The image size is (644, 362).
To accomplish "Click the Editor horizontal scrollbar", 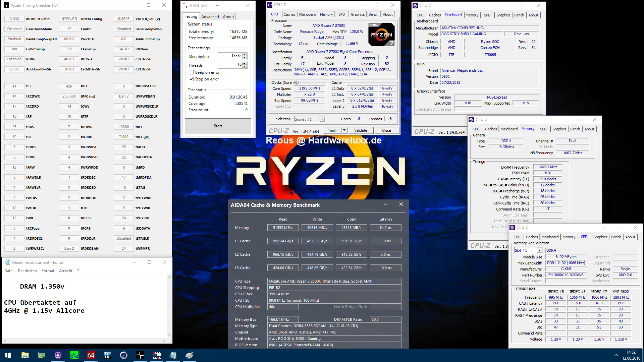I will point(85,341).
